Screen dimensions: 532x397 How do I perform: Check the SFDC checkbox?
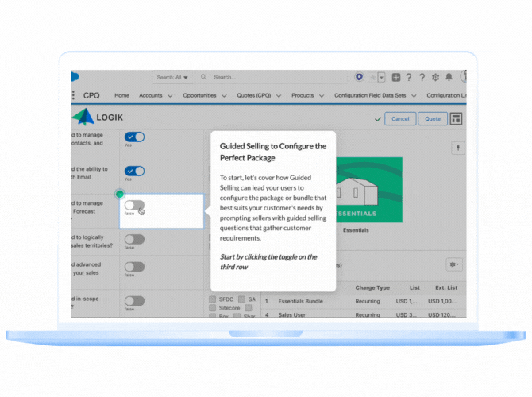coord(212,299)
